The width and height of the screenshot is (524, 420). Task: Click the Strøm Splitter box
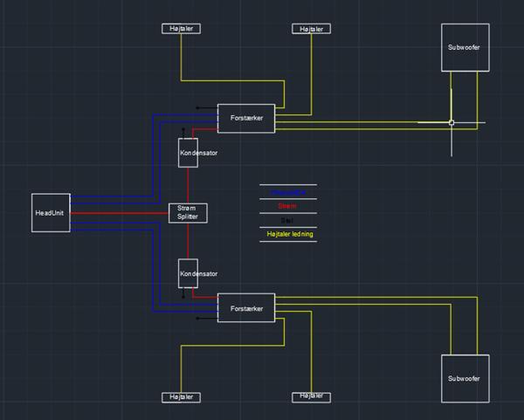click(x=188, y=212)
